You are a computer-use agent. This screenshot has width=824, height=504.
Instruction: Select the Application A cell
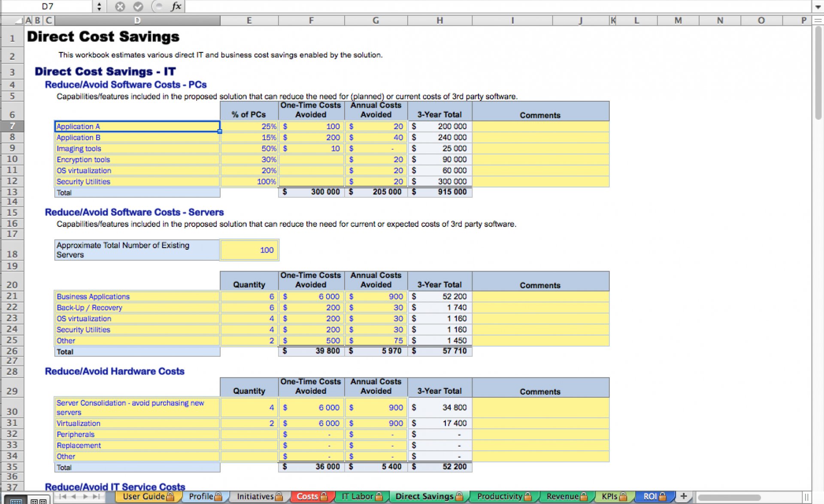tap(137, 127)
